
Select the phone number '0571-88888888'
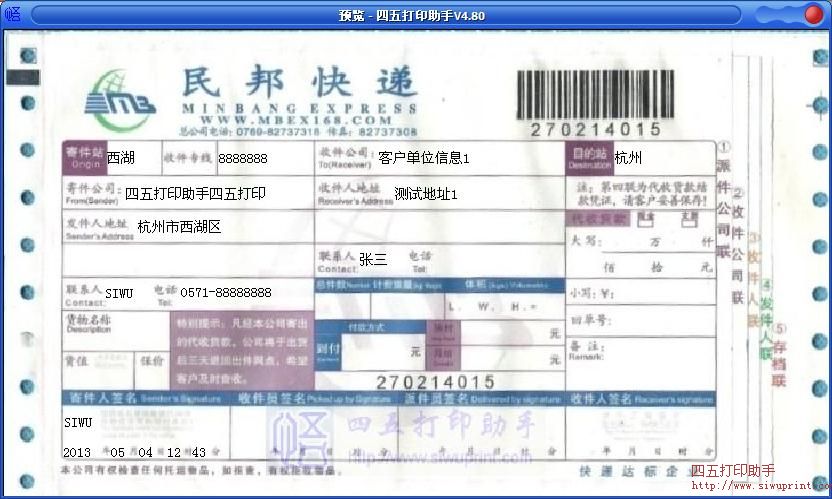coord(226,292)
